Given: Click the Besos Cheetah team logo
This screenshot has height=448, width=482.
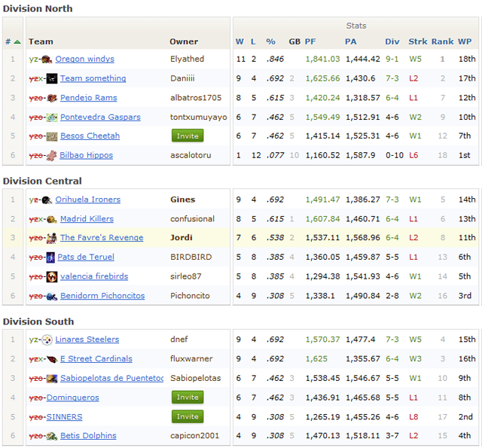Looking at the screenshot, I should click(x=52, y=136).
